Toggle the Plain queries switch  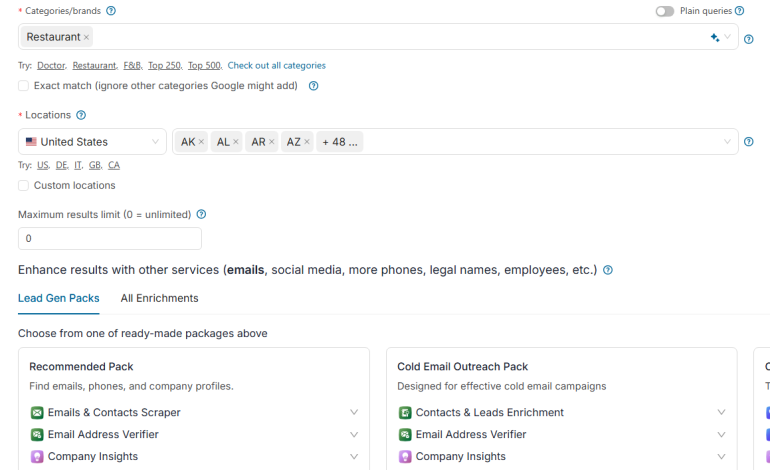point(664,11)
